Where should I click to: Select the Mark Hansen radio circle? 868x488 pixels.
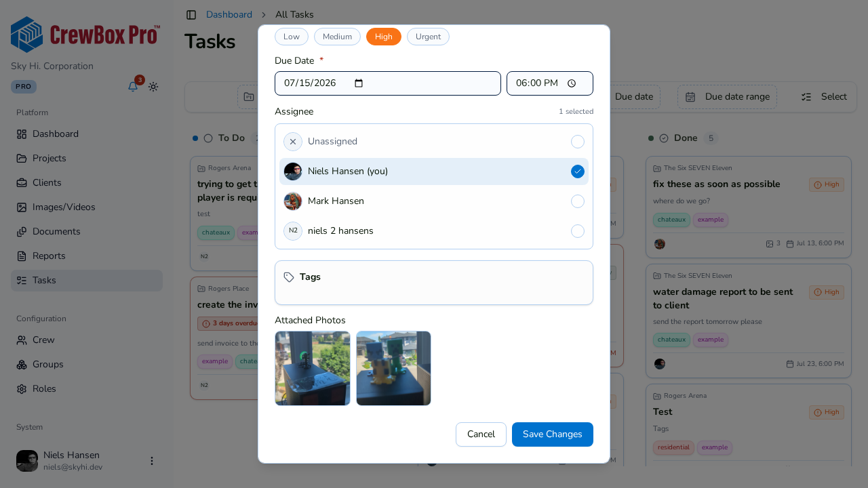578,201
